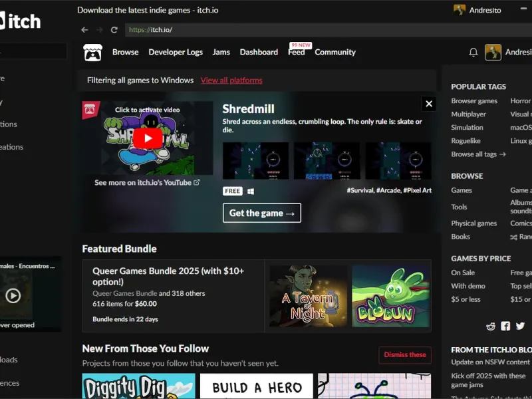Open itch.io Facebook icon link
This screenshot has height=399, width=532.
click(505, 327)
